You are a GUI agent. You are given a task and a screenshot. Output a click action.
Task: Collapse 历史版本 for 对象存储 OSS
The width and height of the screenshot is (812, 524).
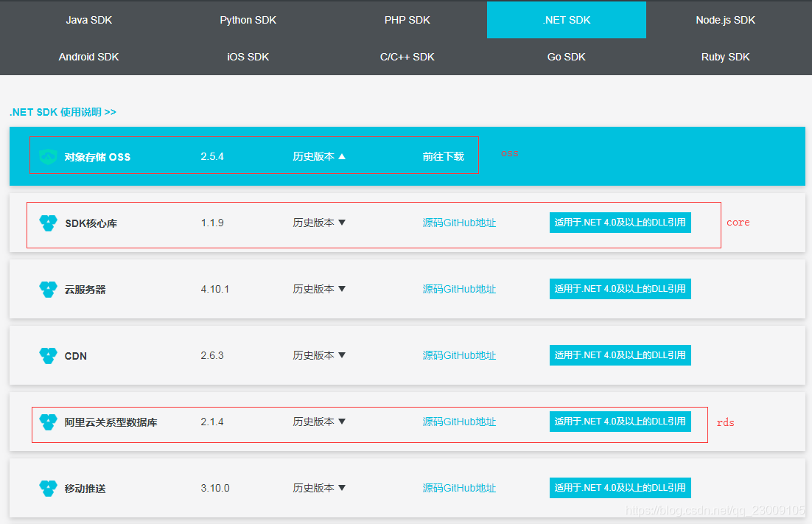pyautogui.click(x=319, y=156)
